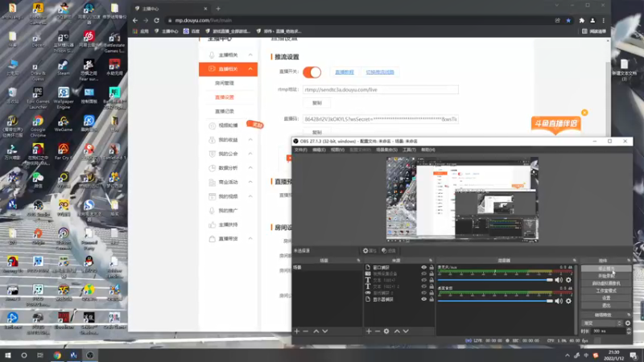
Task: Reload the Douyu page in Chrome
Action: click(156, 20)
